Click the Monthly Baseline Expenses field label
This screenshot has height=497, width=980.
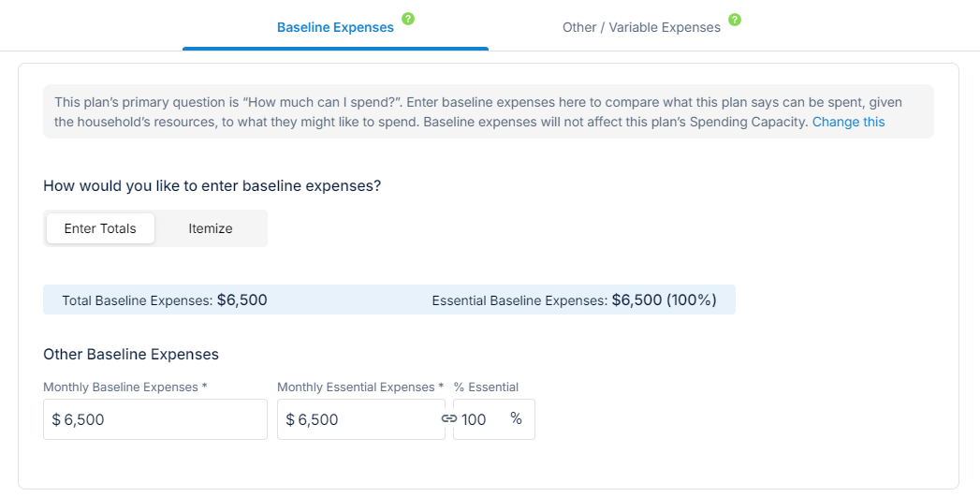click(120, 387)
